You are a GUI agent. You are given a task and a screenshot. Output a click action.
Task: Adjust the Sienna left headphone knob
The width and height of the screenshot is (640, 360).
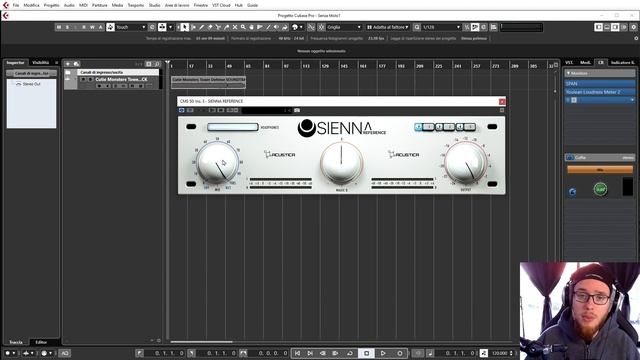tap(218, 162)
